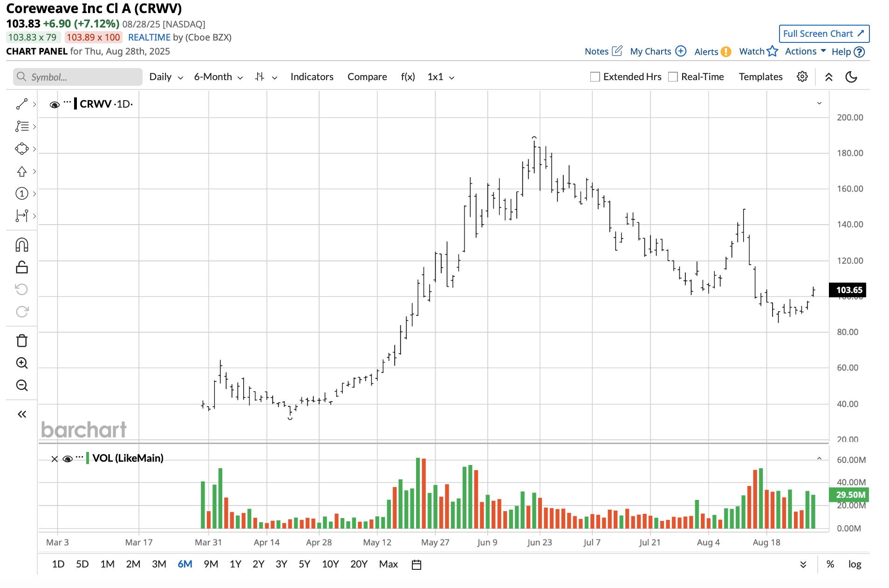889x588 pixels.
Task: Toggle log scale mode
Action: pyautogui.click(x=855, y=564)
